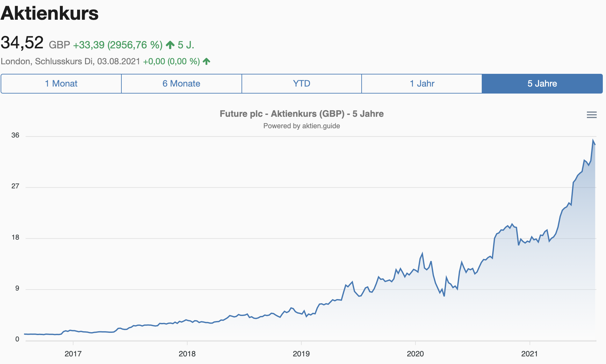Click the Aktienkurs heading
The height and width of the screenshot is (364, 606).
[x=50, y=13]
